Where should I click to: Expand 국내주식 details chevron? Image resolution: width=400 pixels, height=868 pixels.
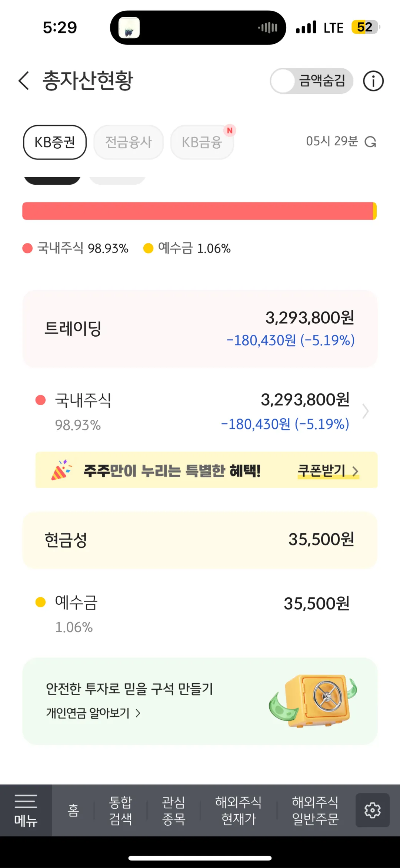click(x=366, y=411)
